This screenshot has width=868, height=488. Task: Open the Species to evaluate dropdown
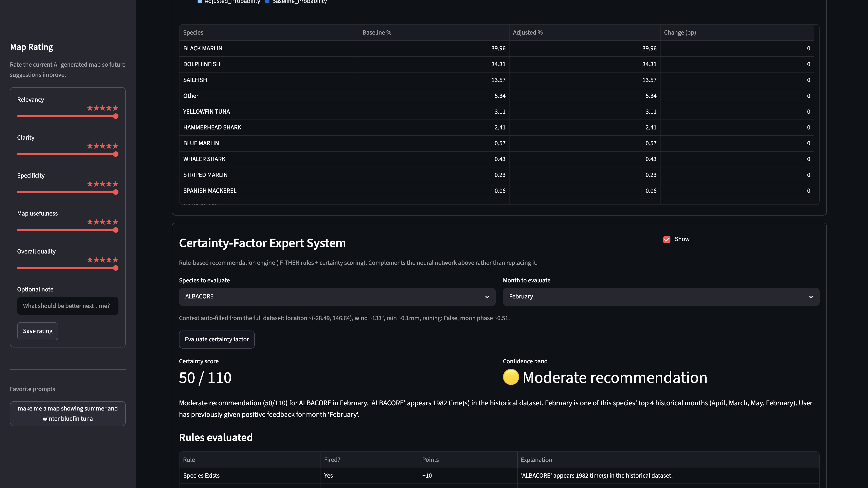click(337, 296)
